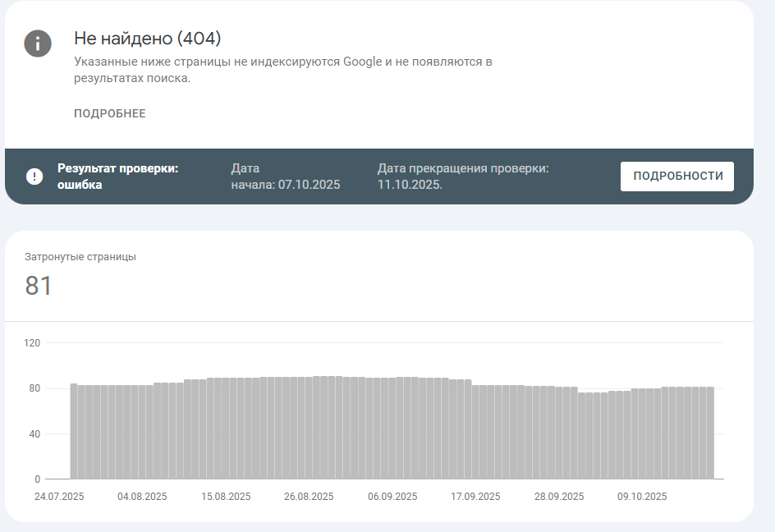Image resolution: width=775 pixels, height=532 pixels.
Task: Click the 28.09.2025 axis date label
Action: point(559,497)
